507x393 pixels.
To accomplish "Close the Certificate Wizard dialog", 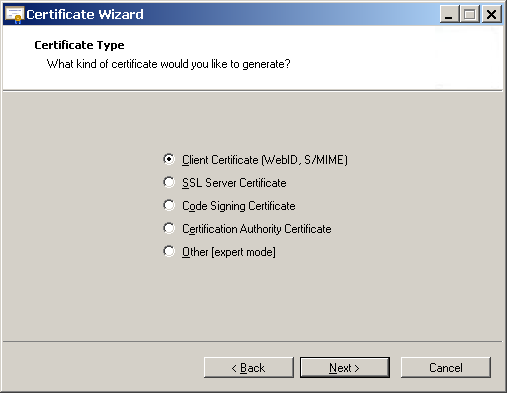I will pos(491,14).
